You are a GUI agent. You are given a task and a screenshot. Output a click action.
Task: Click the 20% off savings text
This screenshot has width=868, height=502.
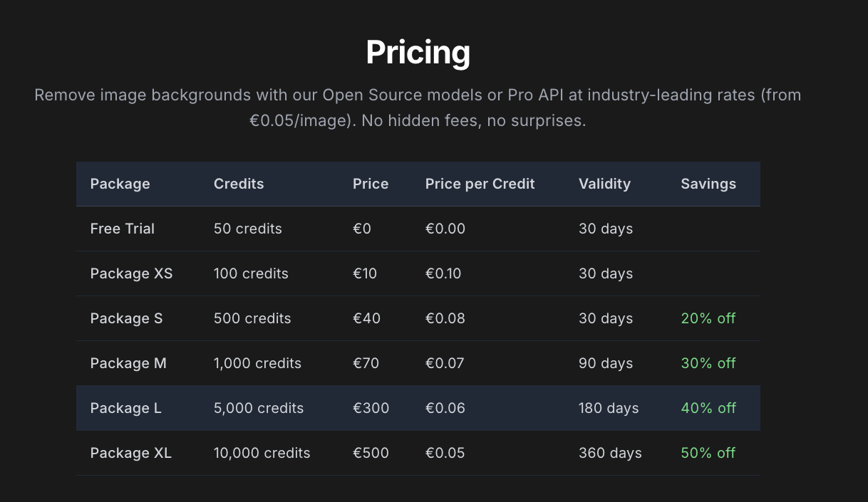[708, 318]
